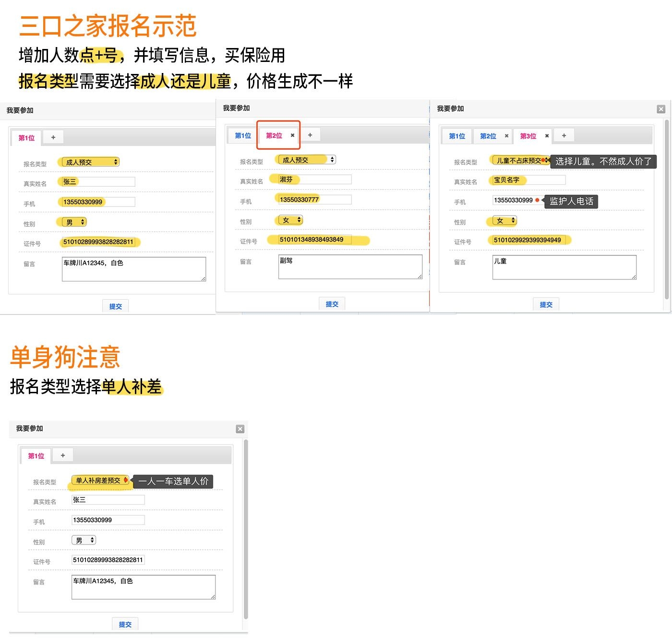Open 成人预交 dropdown in 淑芬 dialog
672x642 pixels.
[x=307, y=160]
